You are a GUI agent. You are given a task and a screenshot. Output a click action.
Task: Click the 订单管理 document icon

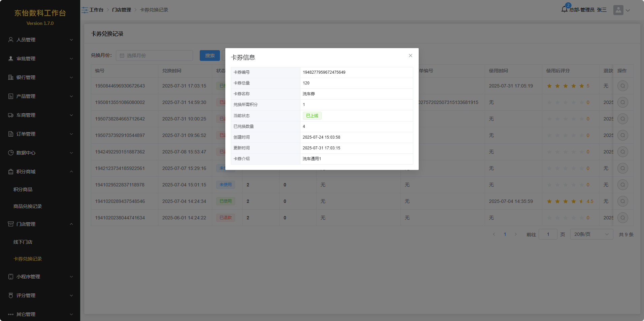[x=11, y=134]
